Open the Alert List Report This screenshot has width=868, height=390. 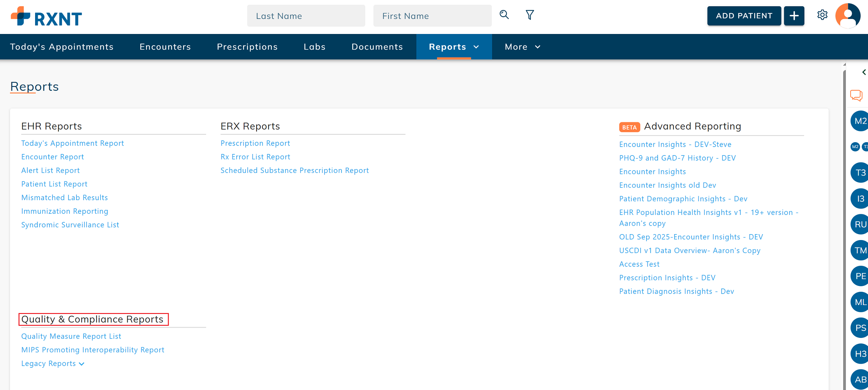tap(50, 171)
